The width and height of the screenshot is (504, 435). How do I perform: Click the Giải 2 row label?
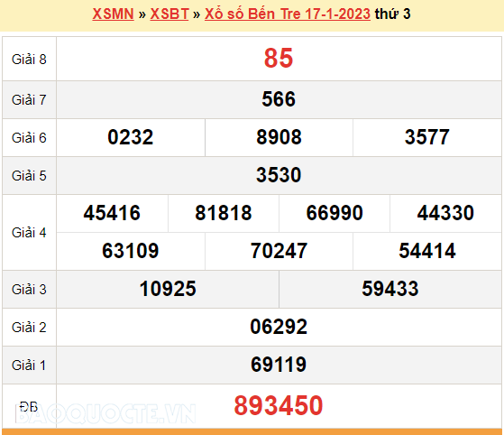pyautogui.click(x=29, y=328)
